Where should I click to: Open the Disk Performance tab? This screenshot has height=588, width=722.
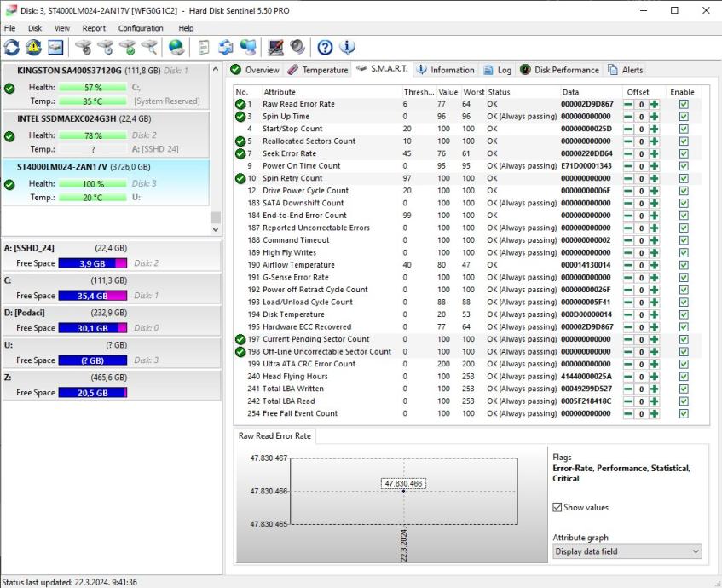pyautogui.click(x=559, y=70)
